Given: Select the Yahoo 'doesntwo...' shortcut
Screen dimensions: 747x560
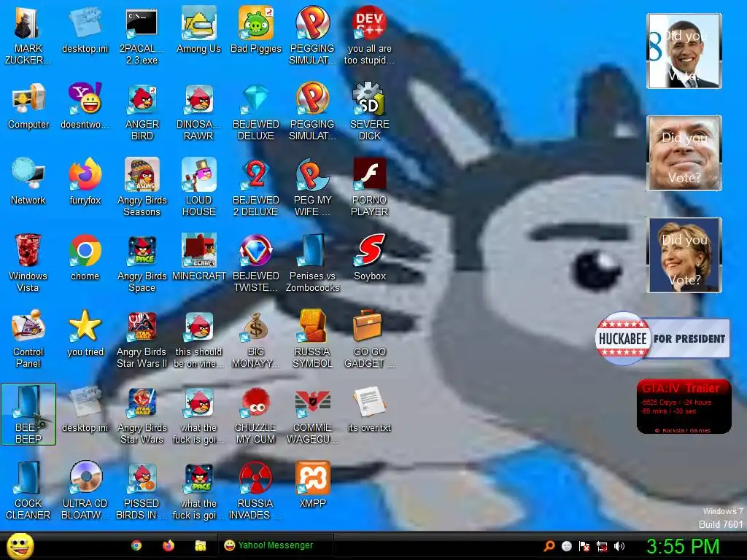Looking at the screenshot, I should (85, 106).
